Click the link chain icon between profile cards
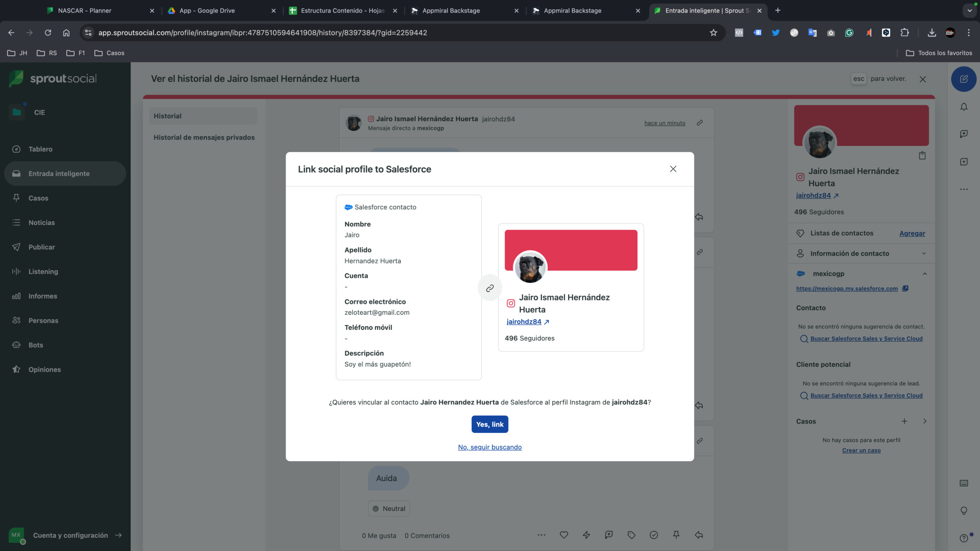The width and height of the screenshot is (980, 551). [x=490, y=288]
